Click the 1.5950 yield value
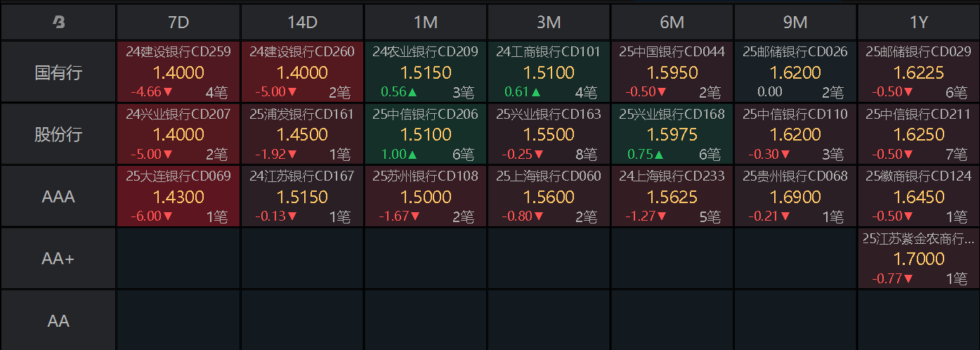The image size is (980, 350). coord(672,72)
